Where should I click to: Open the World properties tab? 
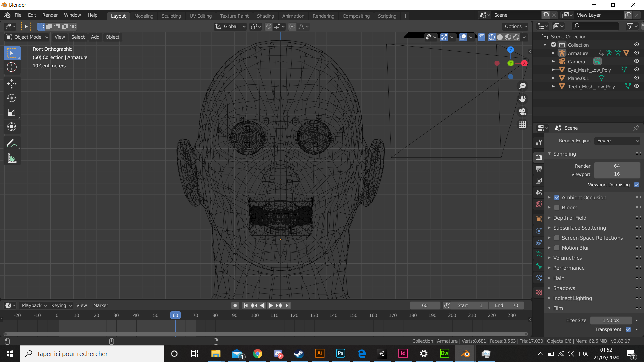(x=539, y=204)
